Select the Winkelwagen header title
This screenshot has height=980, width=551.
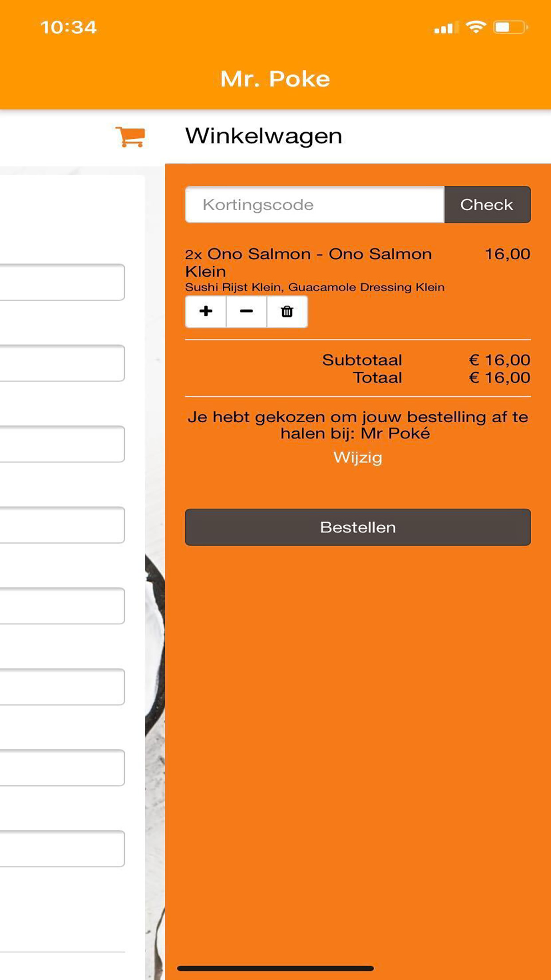coord(263,136)
